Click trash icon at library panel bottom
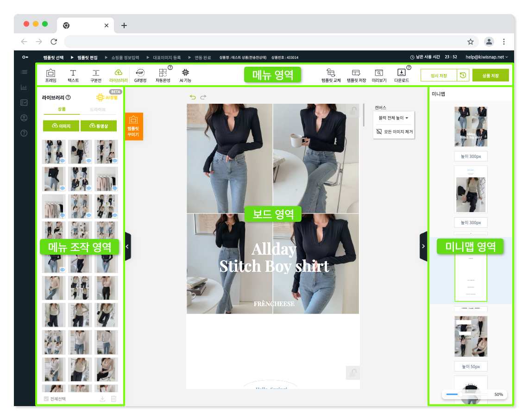The height and width of the screenshot is (420, 528). coord(113,399)
